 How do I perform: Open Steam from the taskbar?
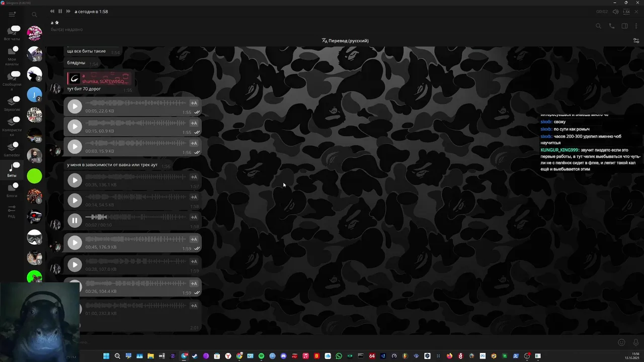click(195, 356)
